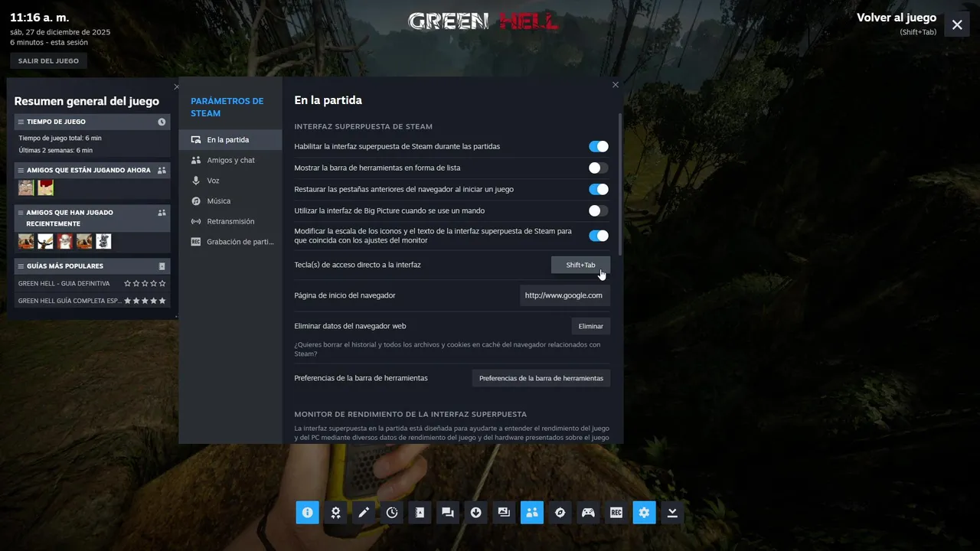Open the friends list icon in toolbar
This screenshot has height=551, width=980.
pos(532,513)
